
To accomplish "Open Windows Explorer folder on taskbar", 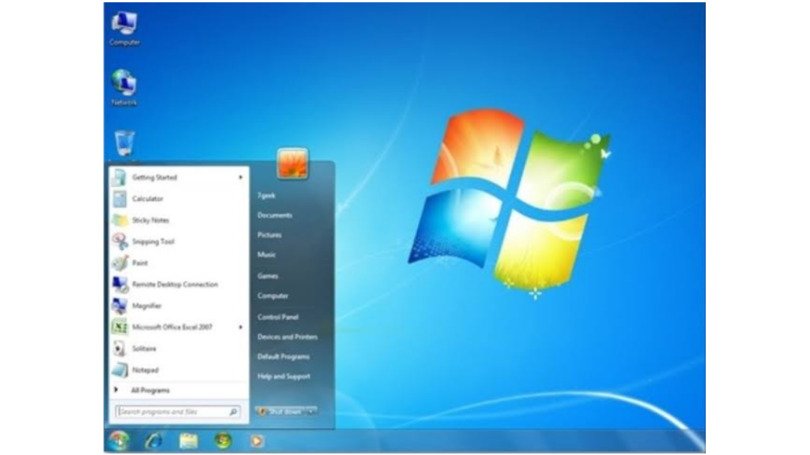I will tap(189, 441).
